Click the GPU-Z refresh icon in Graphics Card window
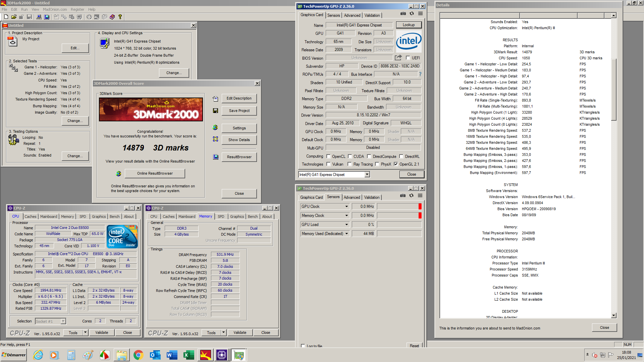The width and height of the screenshot is (644, 362). (x=412, y=14)
